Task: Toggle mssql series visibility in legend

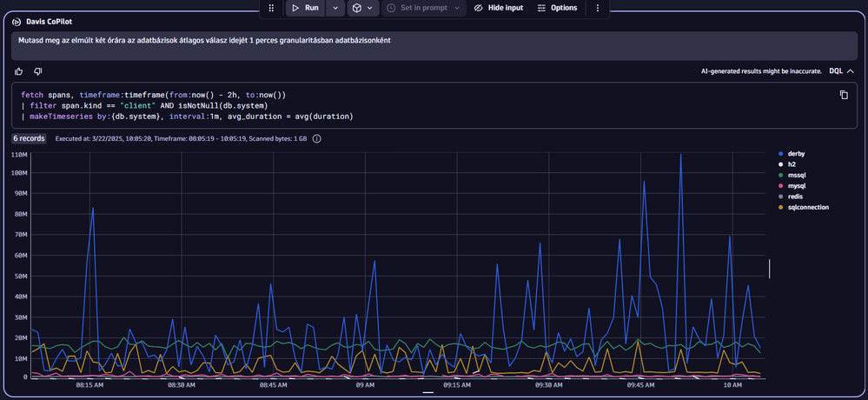Action: point(796,175)
